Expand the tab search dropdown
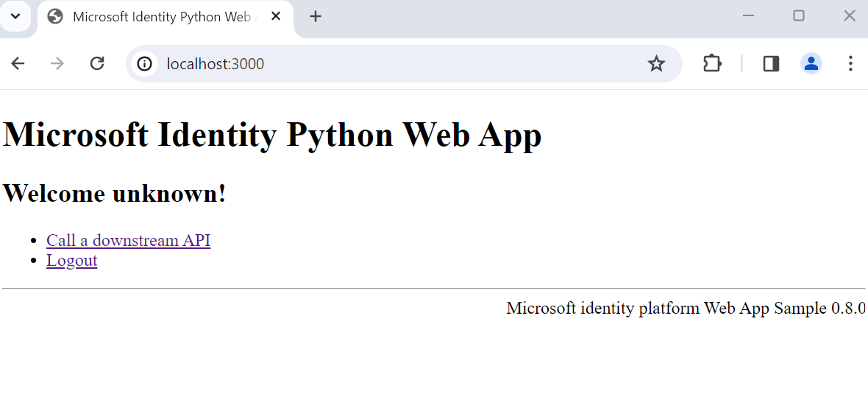 click(15, 16)
